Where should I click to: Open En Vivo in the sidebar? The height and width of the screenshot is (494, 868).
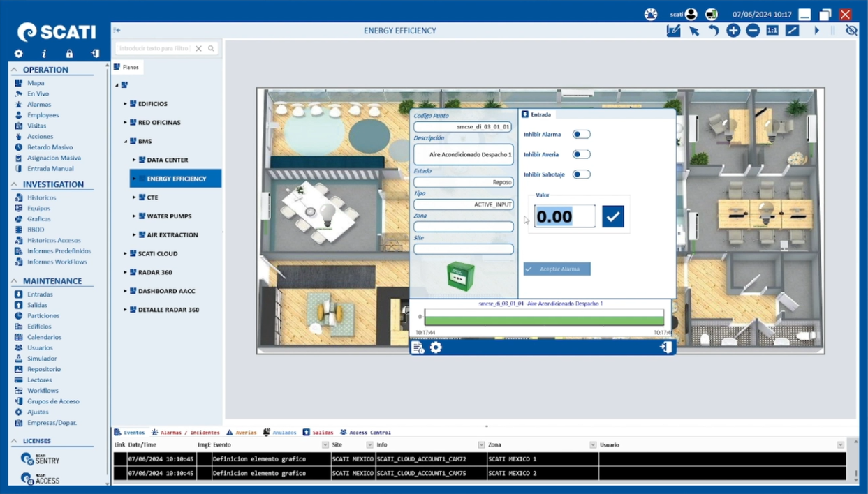point(38,93)
